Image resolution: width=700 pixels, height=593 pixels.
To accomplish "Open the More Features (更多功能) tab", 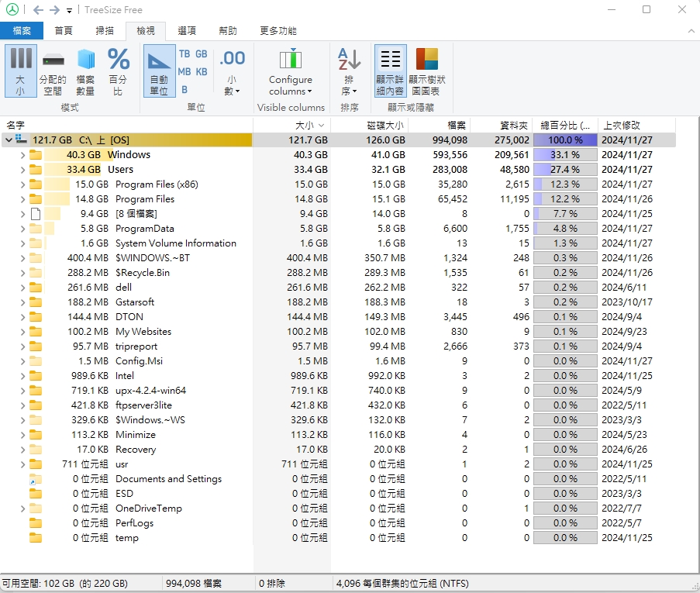I will (x=278, y=31).
